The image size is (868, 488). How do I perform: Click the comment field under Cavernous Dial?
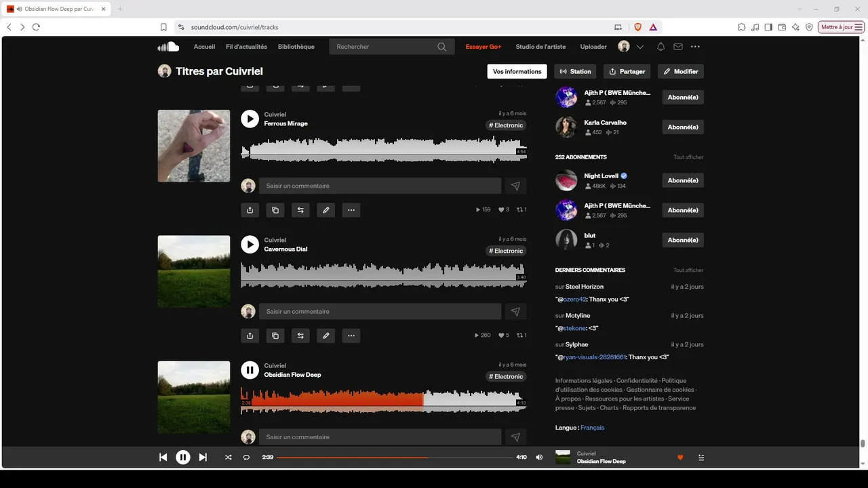pos(380,311)
